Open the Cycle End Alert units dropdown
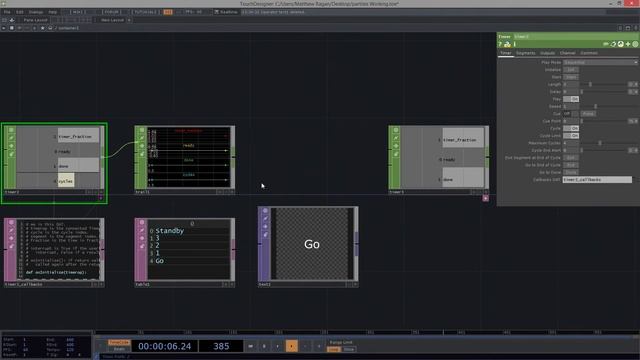This screenshot has width=640, height=360. pos(633,151)
